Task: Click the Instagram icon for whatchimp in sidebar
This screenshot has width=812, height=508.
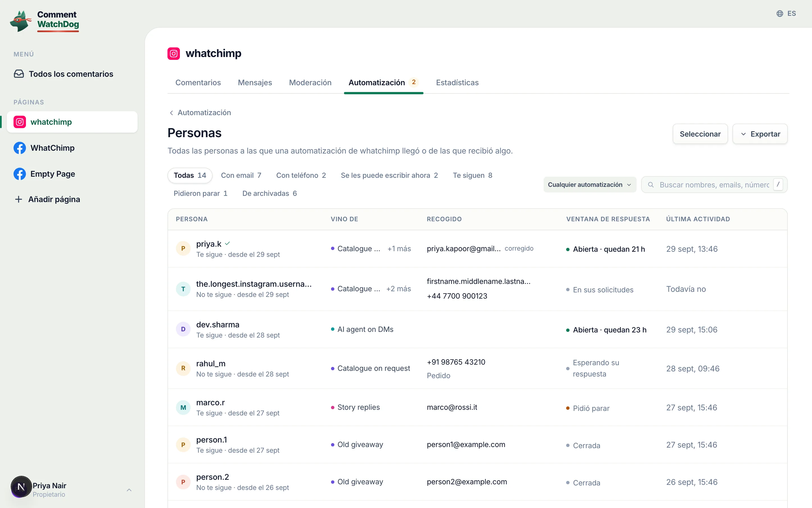Action: [20, 122]
